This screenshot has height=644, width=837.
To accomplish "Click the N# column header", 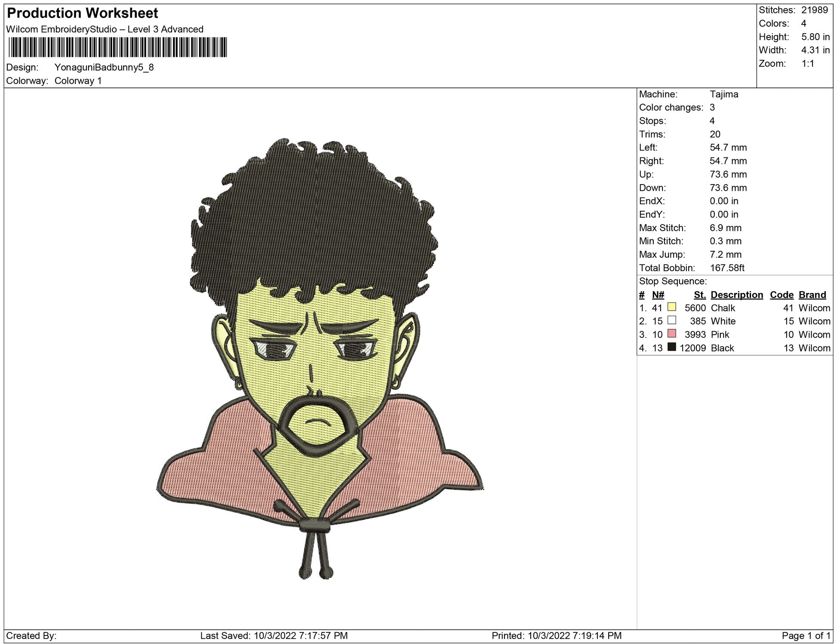I will [x=658, y=295].
